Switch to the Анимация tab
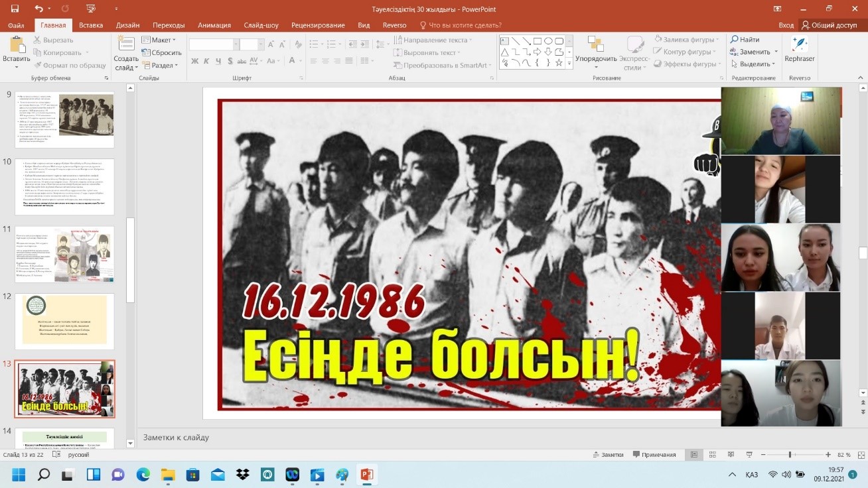The image size is (868, 488). click(x=214, y=25)
